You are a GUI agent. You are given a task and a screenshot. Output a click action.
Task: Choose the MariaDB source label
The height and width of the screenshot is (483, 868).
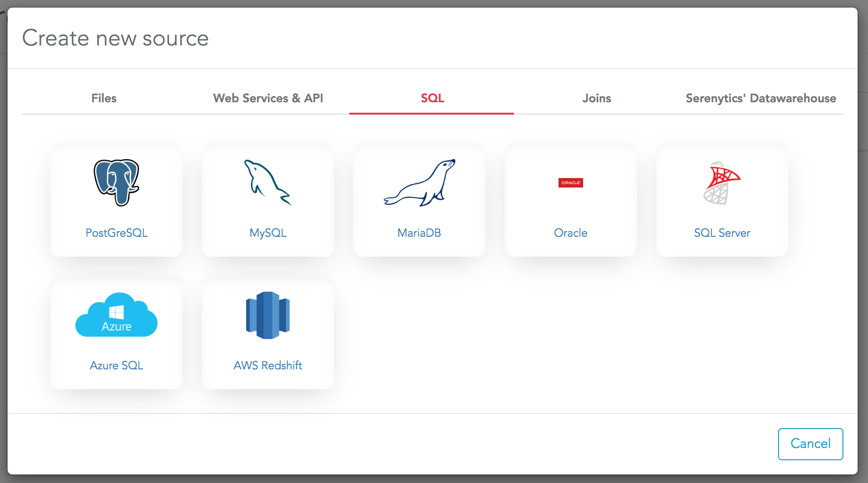point(419,233)
